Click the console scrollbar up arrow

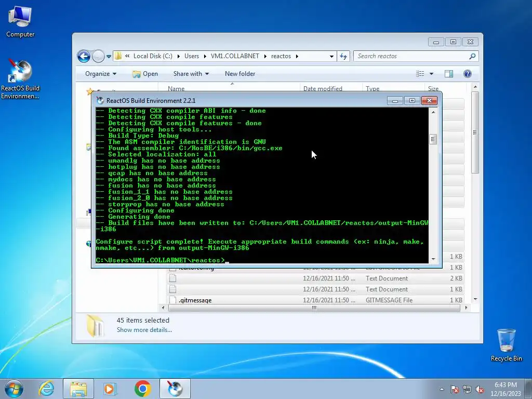point(433,112)
